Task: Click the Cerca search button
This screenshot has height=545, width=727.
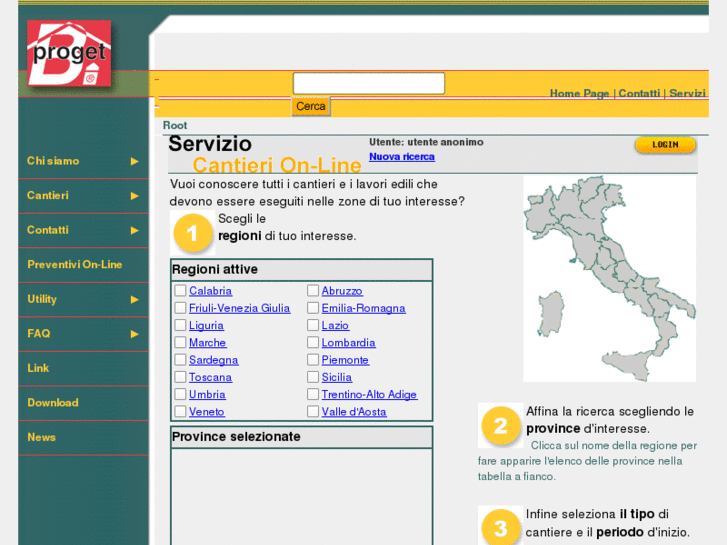Action: [x=311, y=106]
